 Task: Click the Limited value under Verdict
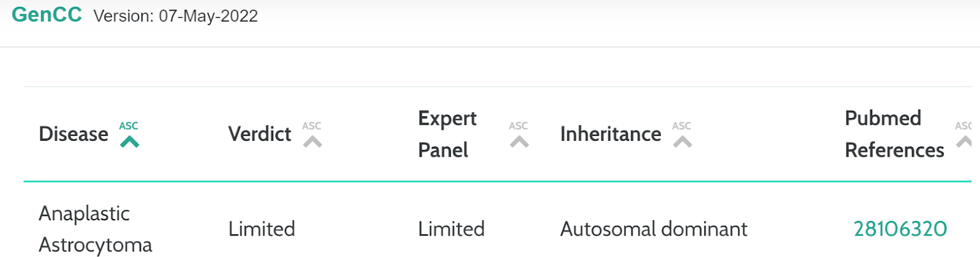[262, 229]
